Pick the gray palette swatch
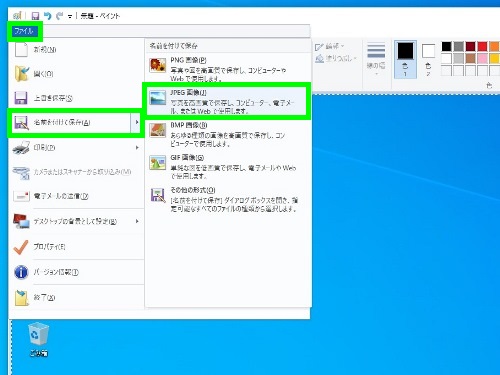Screen dimensions: 500x375 click(x=458, y=46)
